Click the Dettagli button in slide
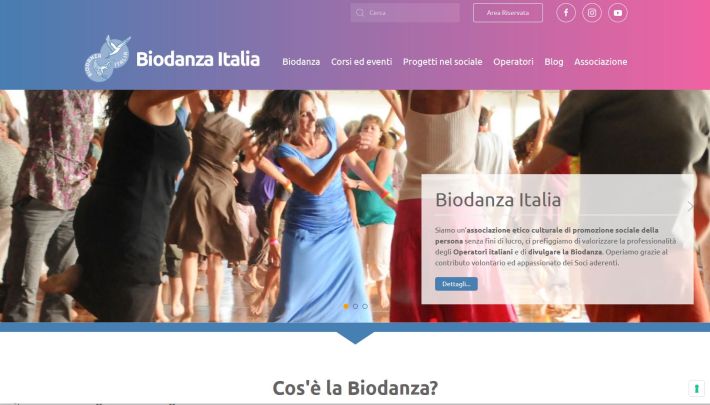This screenshot has height=405, width=710. point(456,284)
